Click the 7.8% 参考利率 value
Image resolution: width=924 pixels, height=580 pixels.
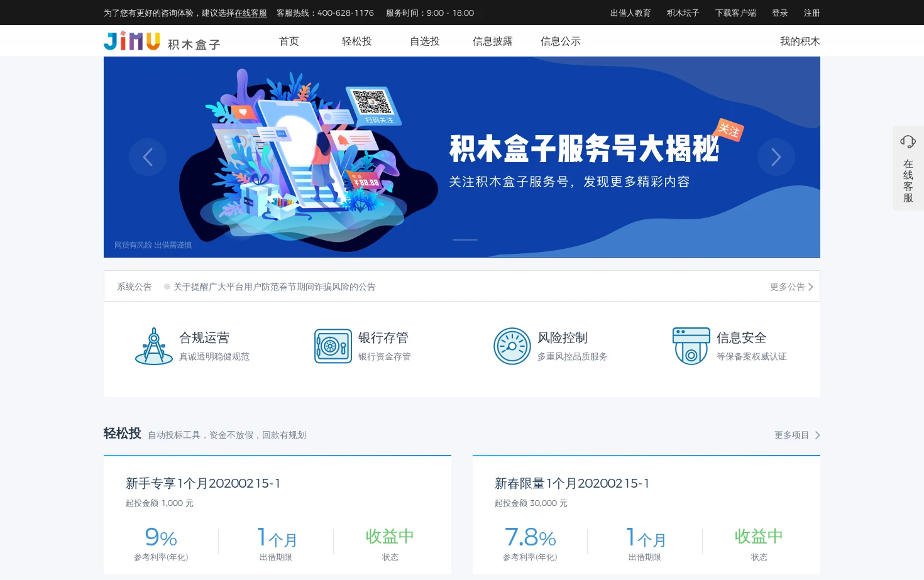pos(530,537)
